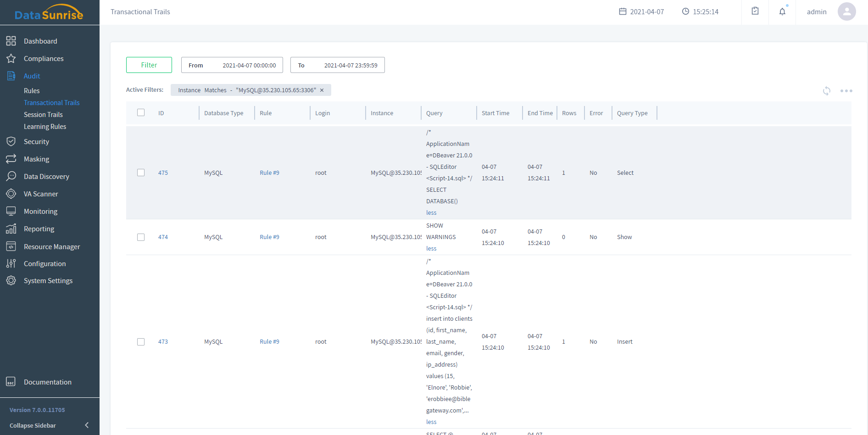Open the Documentation icon in sidebar
The image size is (868, 435).
point(11,382)
